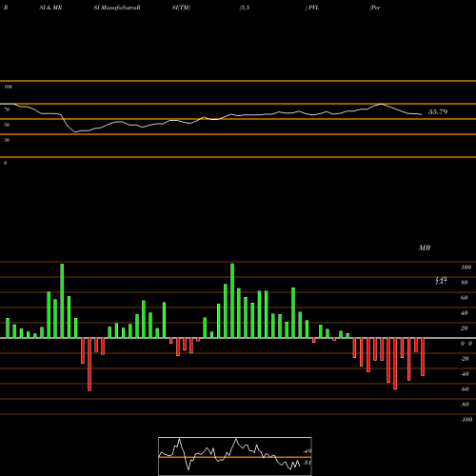
Task: Click the 55.79 RSI value label
Action: coord(438,111)
